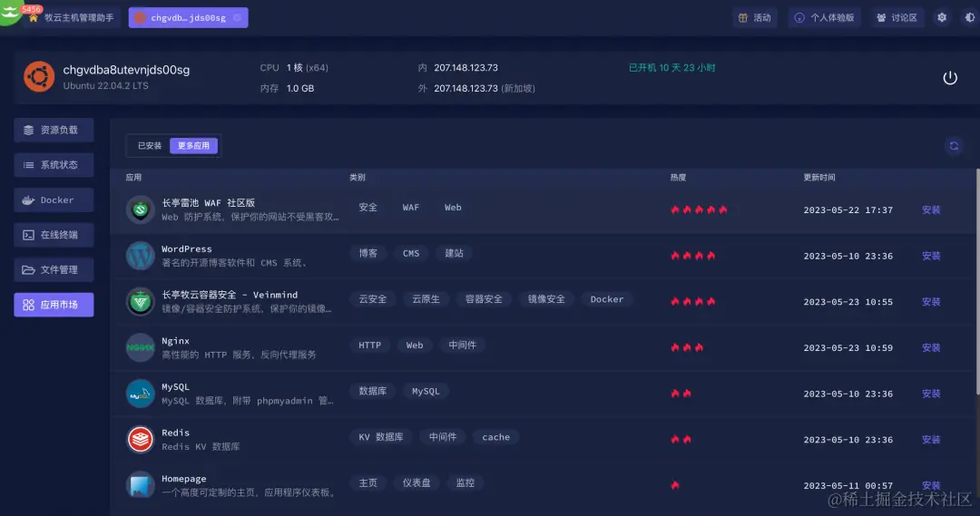Click the internal IP 207.148.123.73

point(465,67)
